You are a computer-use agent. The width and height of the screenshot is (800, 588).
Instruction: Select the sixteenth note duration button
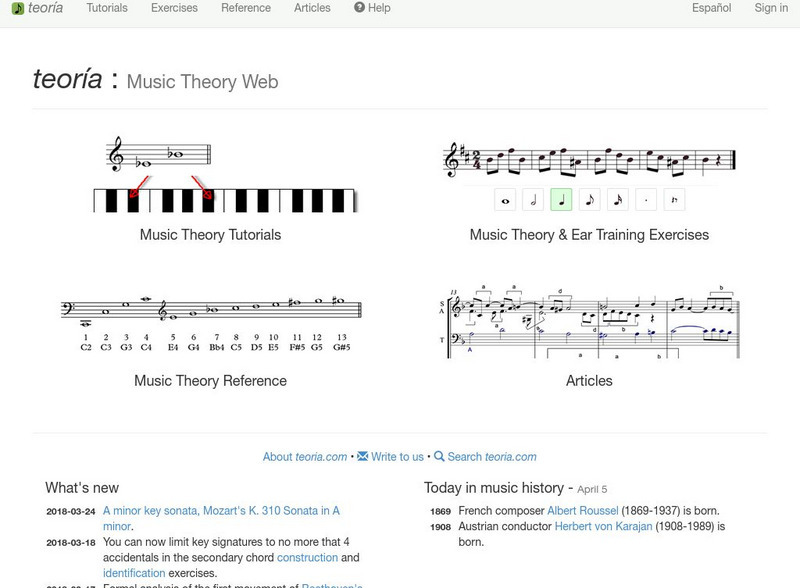point(618,200)
